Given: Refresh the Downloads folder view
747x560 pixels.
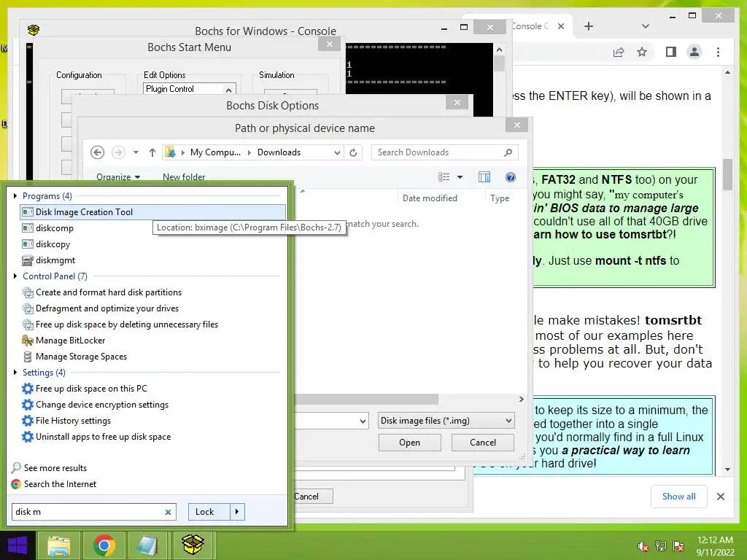Looking at the screenshot, I should 353,152.
